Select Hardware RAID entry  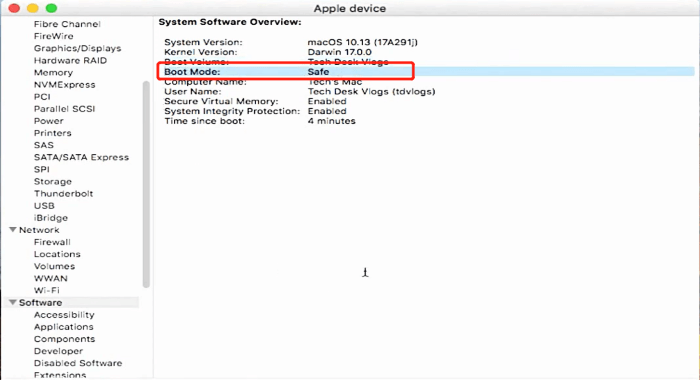(x=70, y=60)
